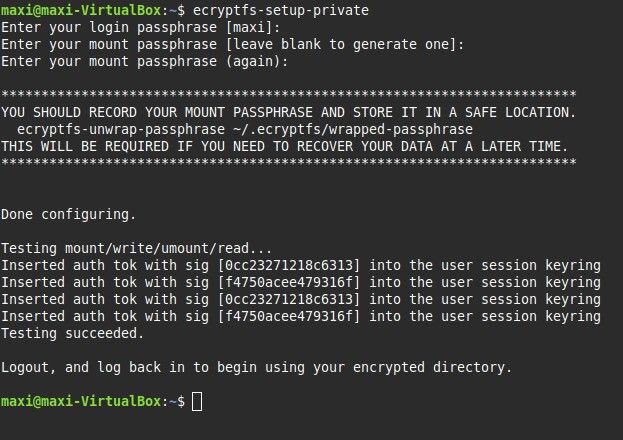Screen dimensions: 623x440
Task: Click the 'Testing succeeded.' message
Action: pos(71,333)
